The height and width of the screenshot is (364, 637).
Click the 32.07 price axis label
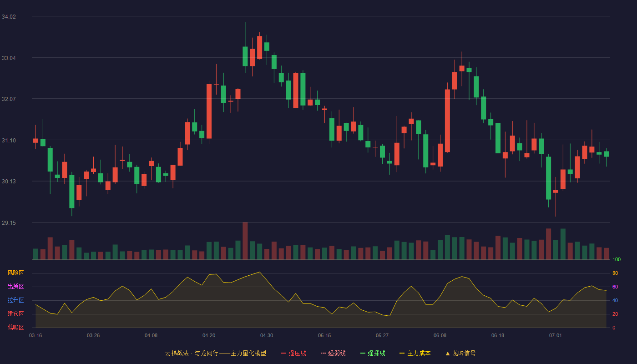pos(9,99)
